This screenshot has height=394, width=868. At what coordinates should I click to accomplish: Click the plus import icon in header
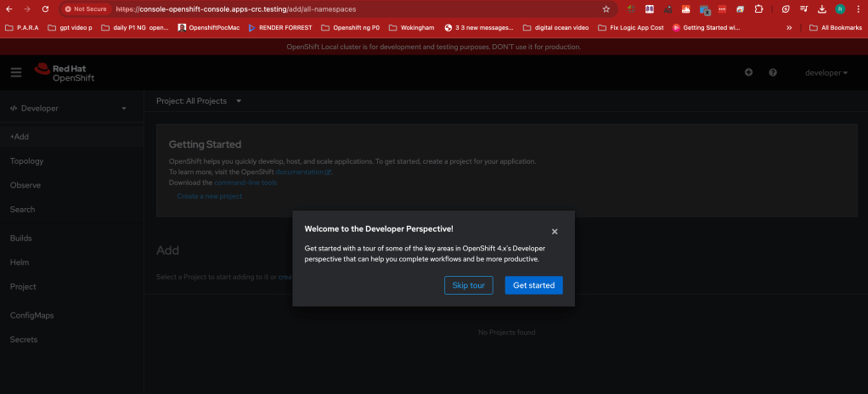point(748,72)
